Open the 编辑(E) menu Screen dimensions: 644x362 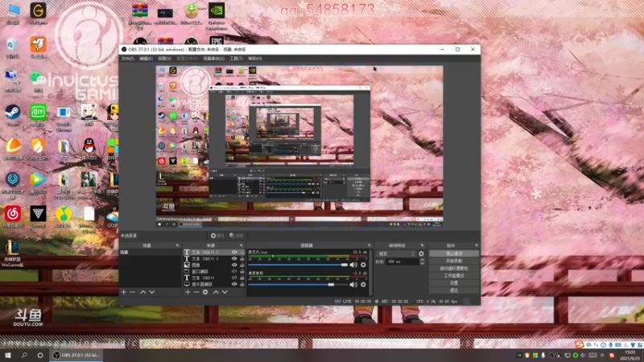coord(146,59)
